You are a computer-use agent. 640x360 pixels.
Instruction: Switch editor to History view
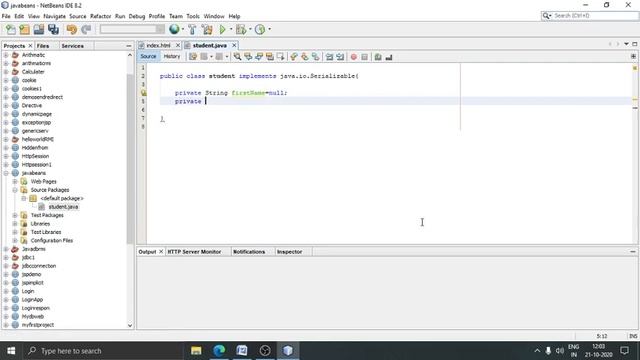tap(172, 56)
